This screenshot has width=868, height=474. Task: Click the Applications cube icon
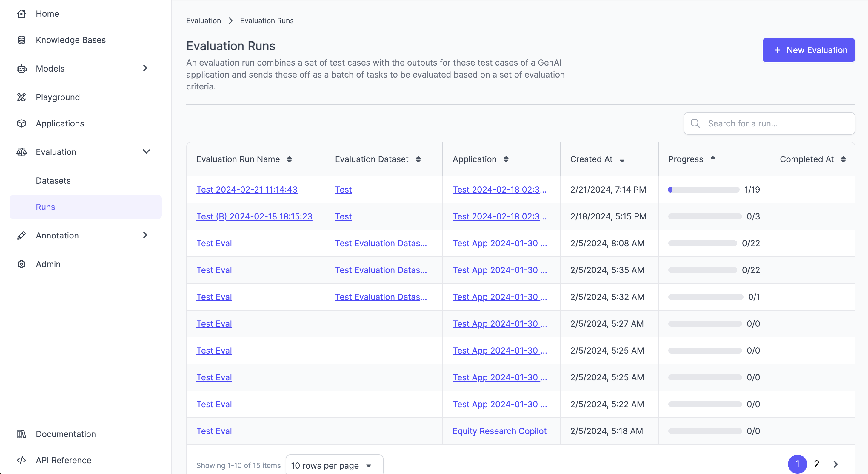coord(21,123)
